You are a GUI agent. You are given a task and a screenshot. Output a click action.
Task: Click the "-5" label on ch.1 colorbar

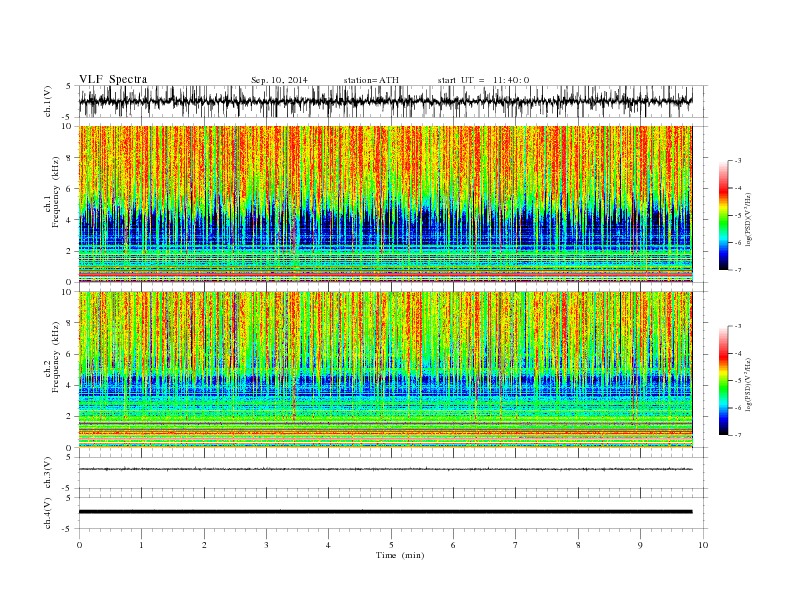737,216
